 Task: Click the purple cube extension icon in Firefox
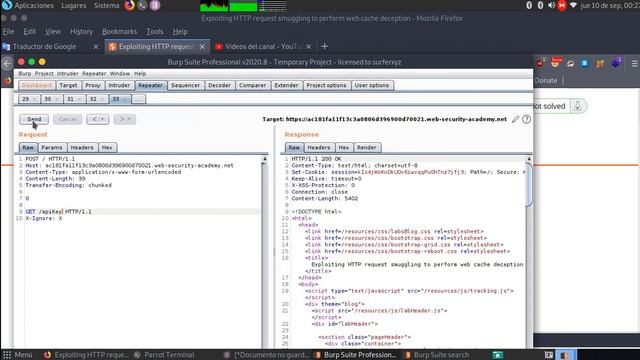click(616, 63)
